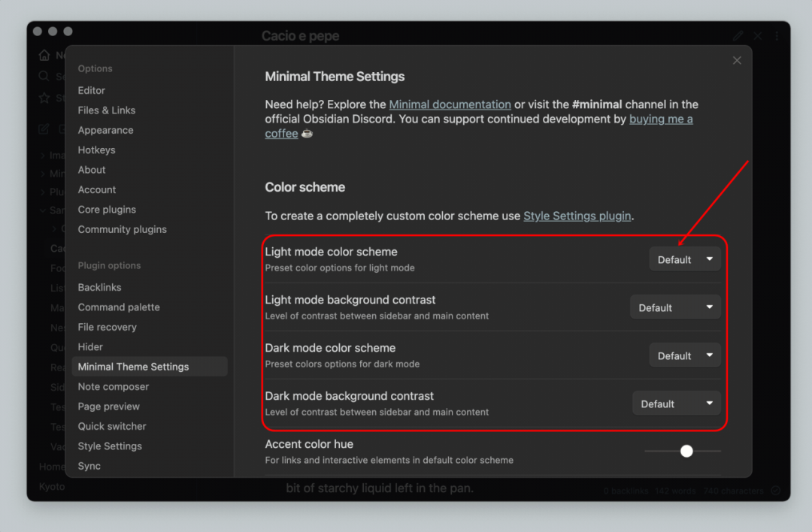
Task: Click the home icon in the left sidebar
Action: coord(44,56)
